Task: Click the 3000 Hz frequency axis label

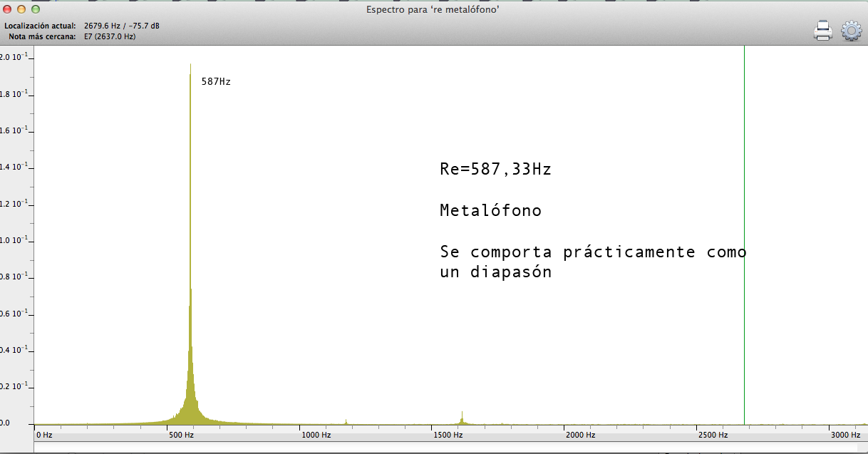Action: coord(845,434)
